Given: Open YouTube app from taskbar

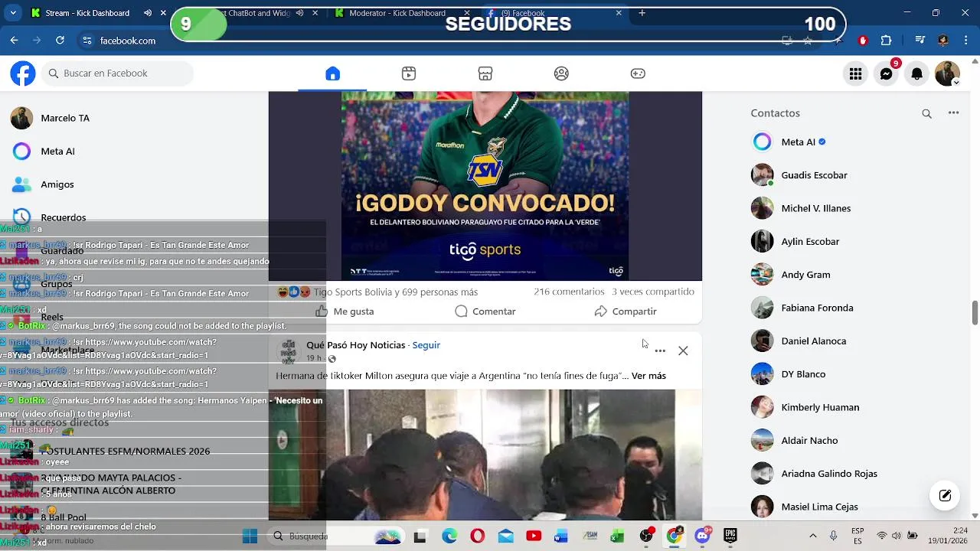Looking at the screenshot, I should [x=534, y=536].
